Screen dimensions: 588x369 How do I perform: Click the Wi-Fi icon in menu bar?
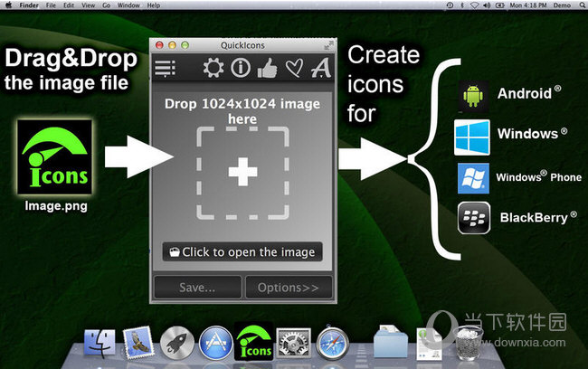tap(474, 5)
